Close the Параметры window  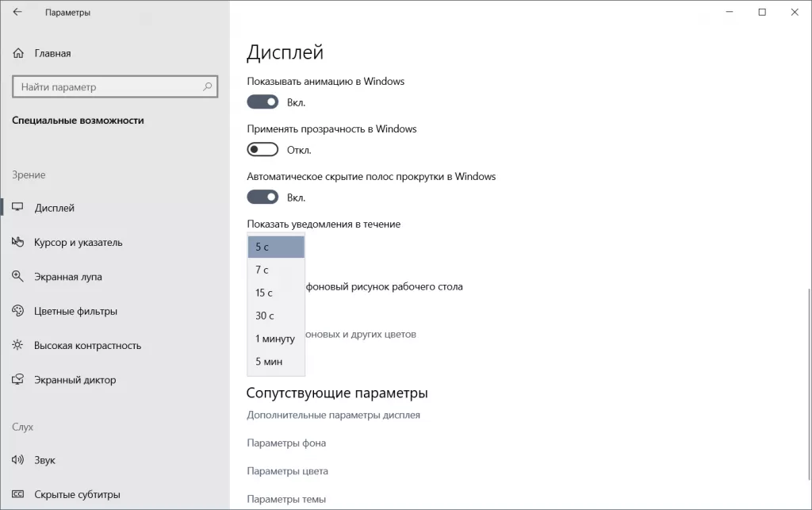[x=795, y=12]
